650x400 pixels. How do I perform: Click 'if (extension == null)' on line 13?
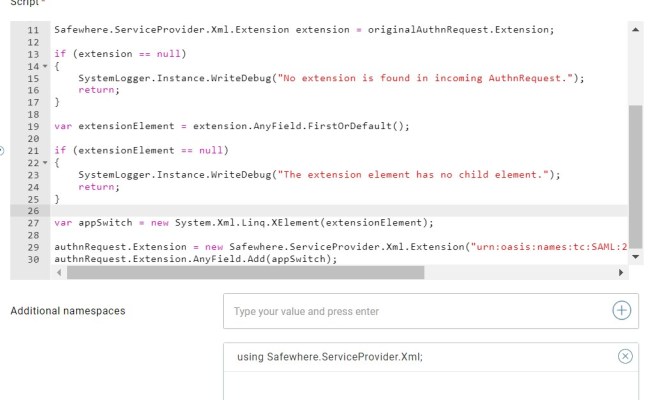pos(120,54)
